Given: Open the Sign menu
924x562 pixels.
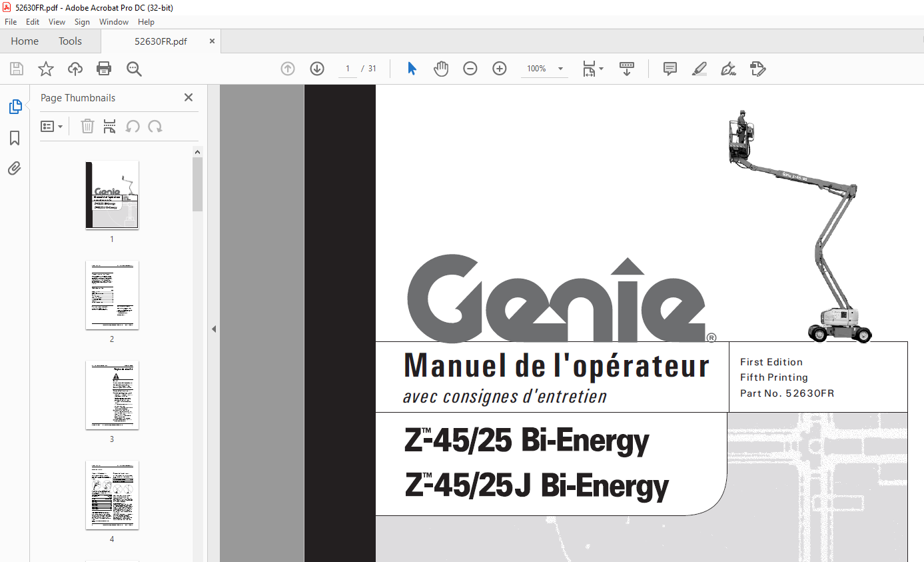Looking at the screenshot, I should pos(82,22).
